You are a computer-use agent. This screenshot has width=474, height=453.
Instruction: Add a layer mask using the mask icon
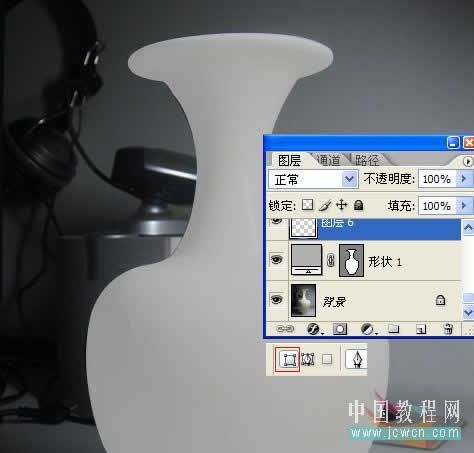(x=340, y=329)
